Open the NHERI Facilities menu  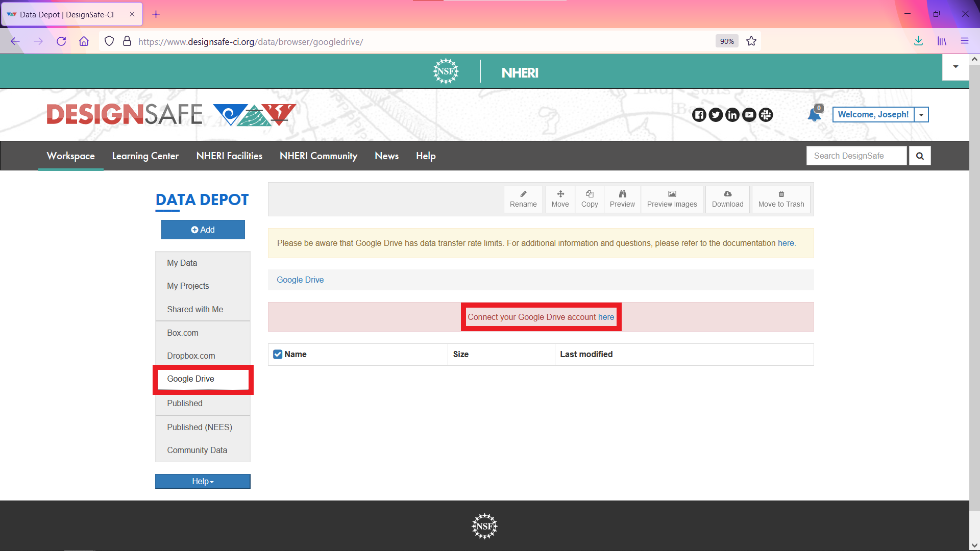point(229,156)
